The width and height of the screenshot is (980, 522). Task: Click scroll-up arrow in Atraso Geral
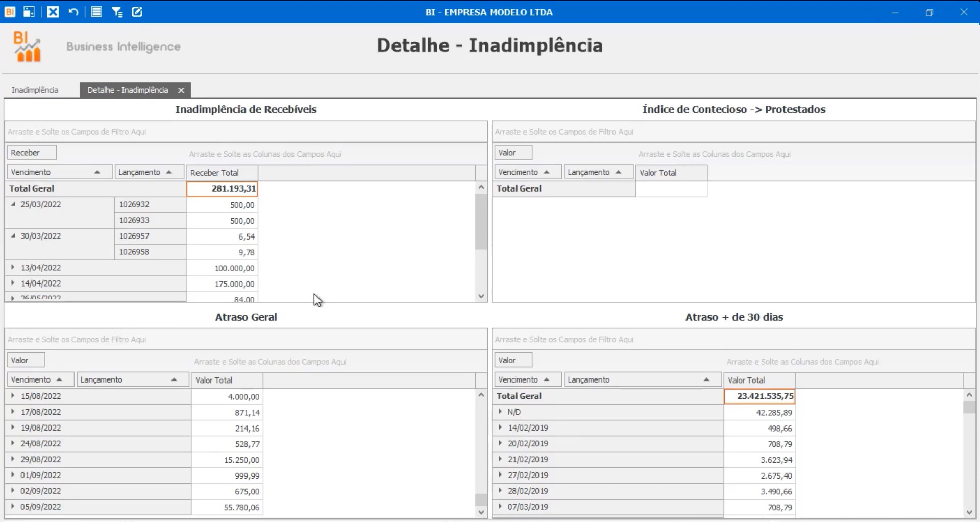point(481,395)
